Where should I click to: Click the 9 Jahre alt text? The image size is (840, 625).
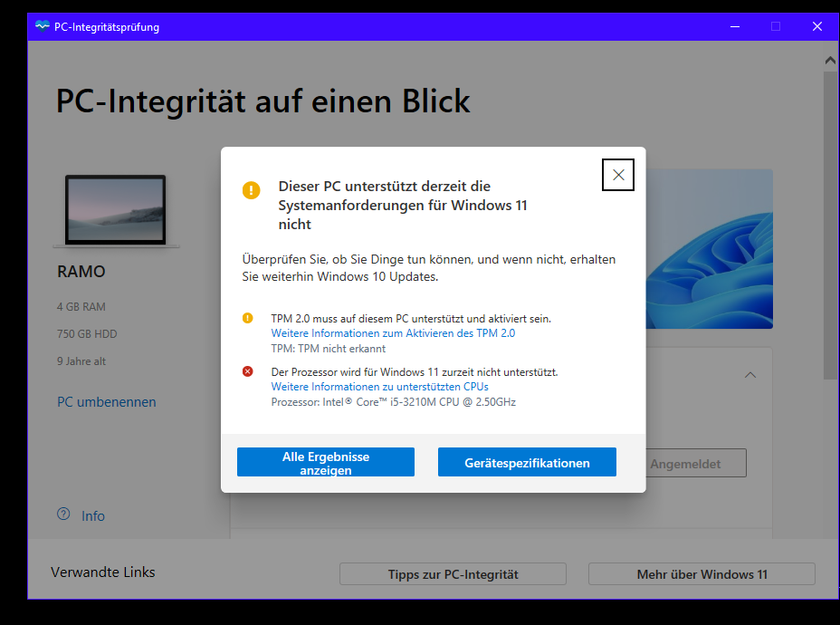[81, 361]
